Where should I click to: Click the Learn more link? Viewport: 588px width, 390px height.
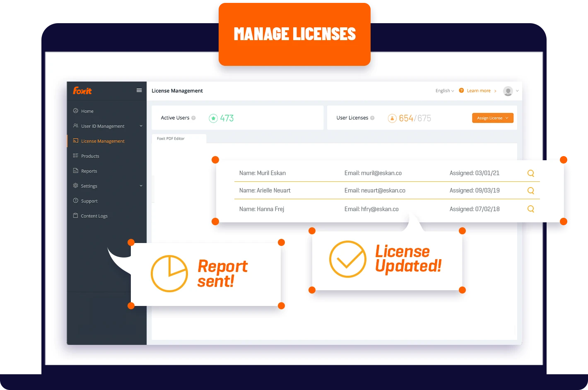click(478, 91)
